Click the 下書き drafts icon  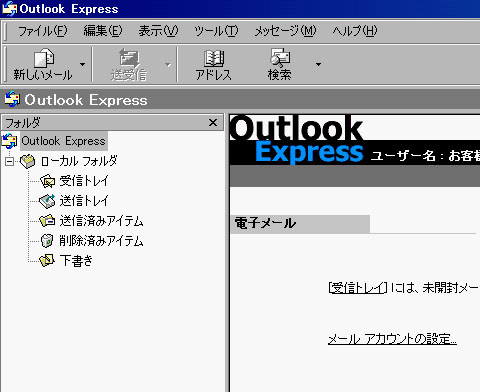pyautogui.click(x=47, y=260)
